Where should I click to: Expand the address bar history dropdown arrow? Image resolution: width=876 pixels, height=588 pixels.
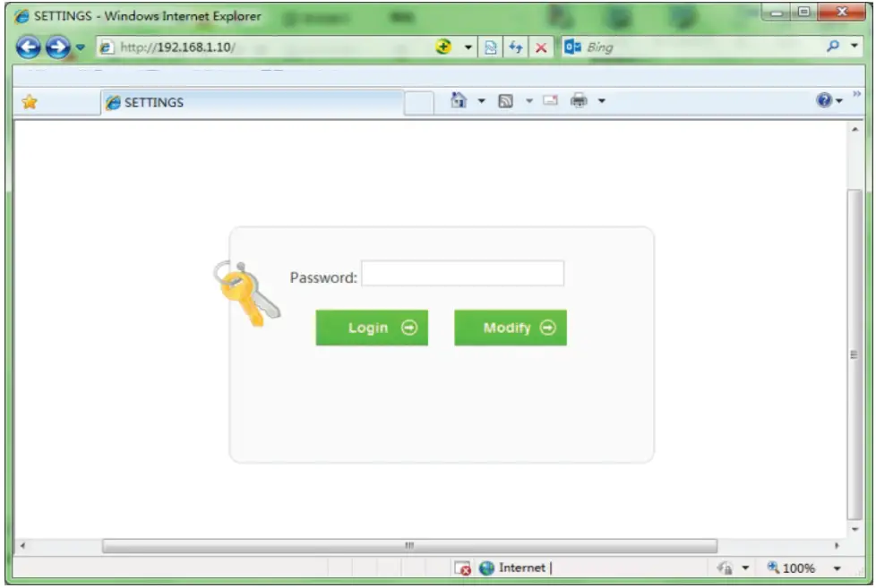tap(468, 47)
